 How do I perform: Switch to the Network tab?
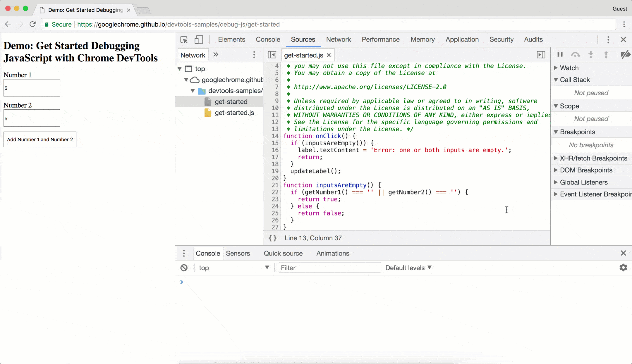(x=339, y=39)
